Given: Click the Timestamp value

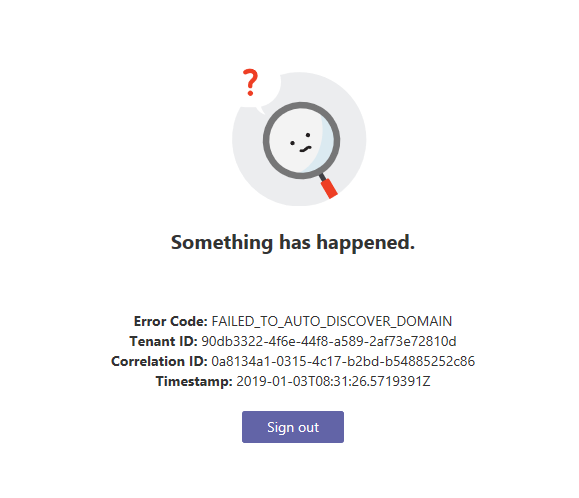Looking at the screenshot, I should [x=333, y=381].
